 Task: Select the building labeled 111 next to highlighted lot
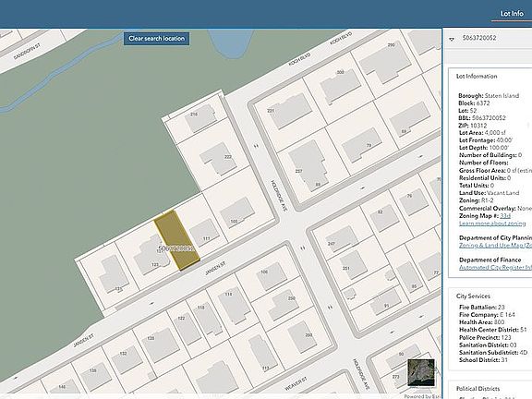(204, 233)
